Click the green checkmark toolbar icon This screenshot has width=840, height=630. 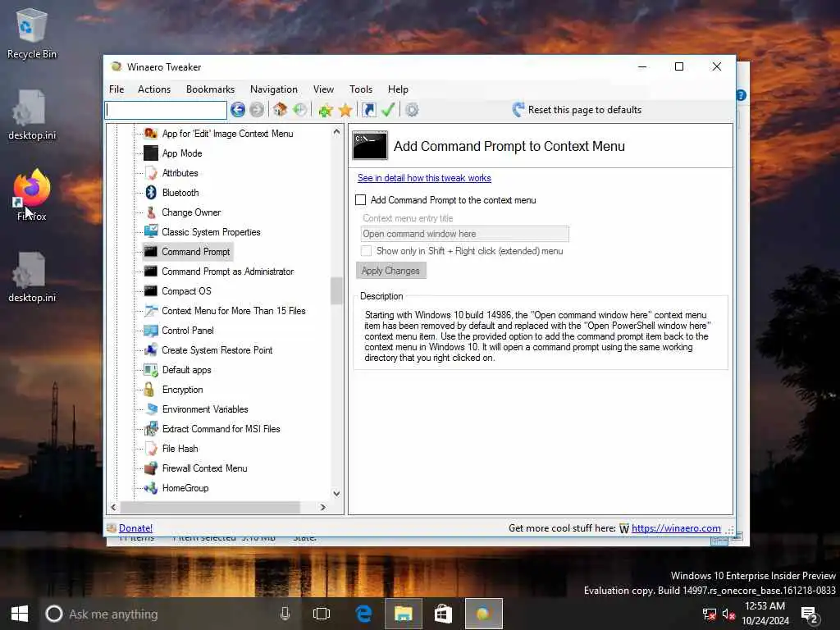click(x=388, y=110)
